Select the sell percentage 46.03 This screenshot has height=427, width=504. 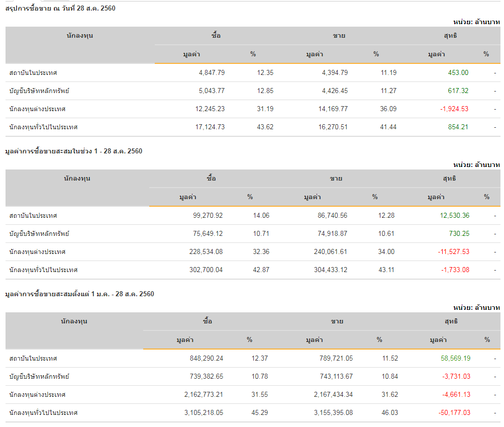click(x=389, y=412)
